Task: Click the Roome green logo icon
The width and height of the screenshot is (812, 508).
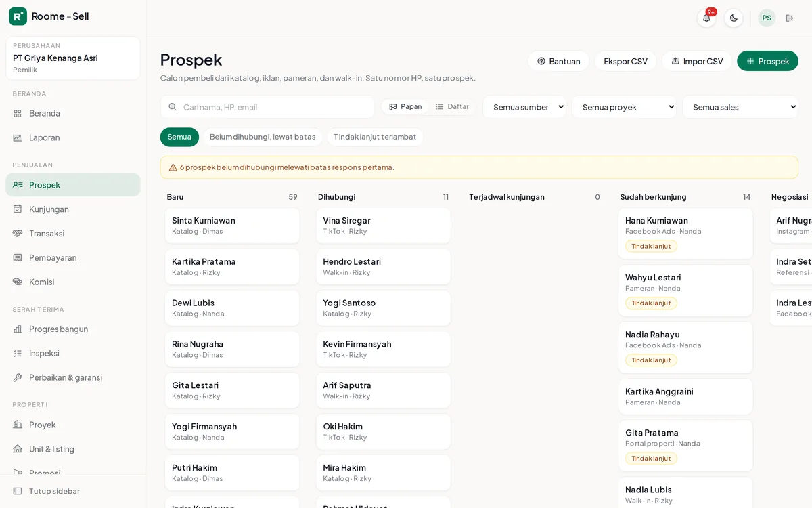Action: coord(18,16)
